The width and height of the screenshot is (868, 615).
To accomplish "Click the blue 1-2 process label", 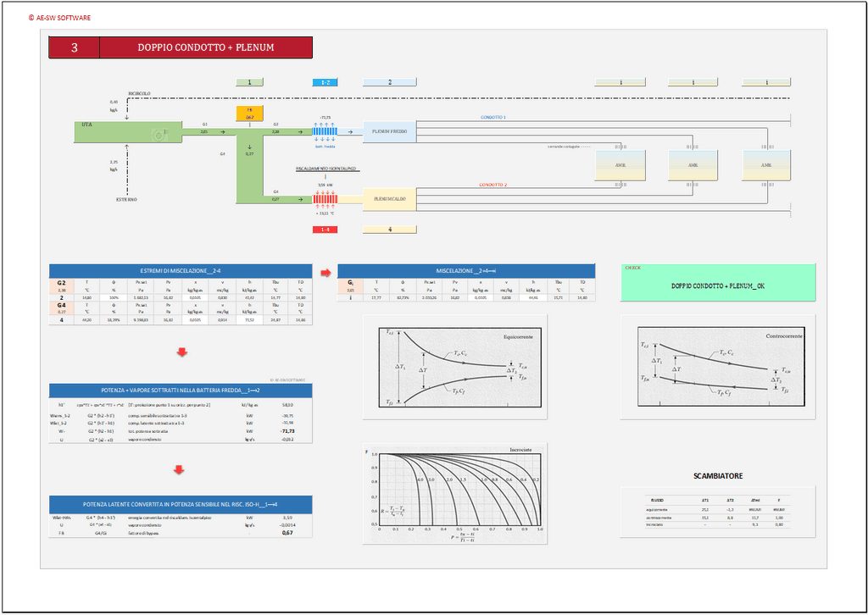I will (325, 82).
